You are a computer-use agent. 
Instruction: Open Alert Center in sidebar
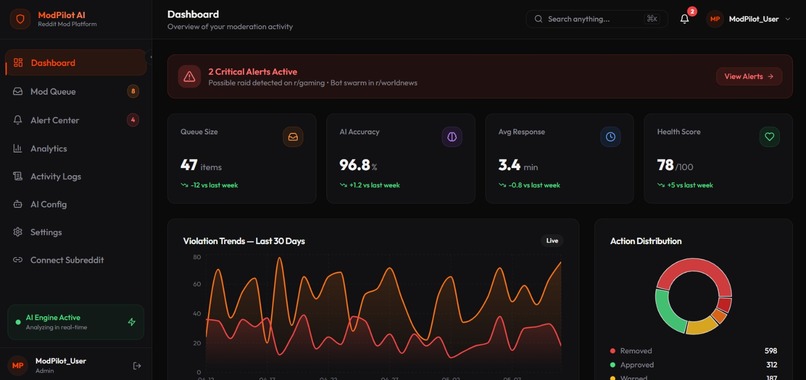pos(76,120)
